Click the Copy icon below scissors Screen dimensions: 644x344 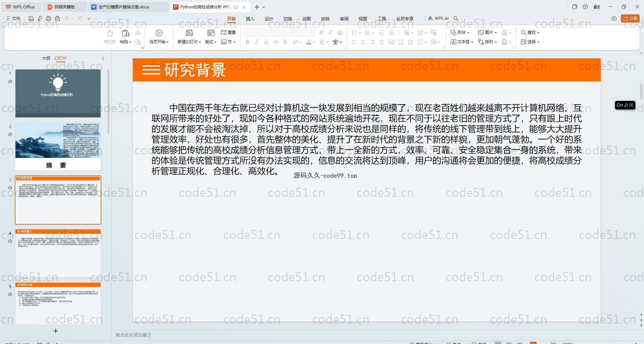click(x=138, y=42)
